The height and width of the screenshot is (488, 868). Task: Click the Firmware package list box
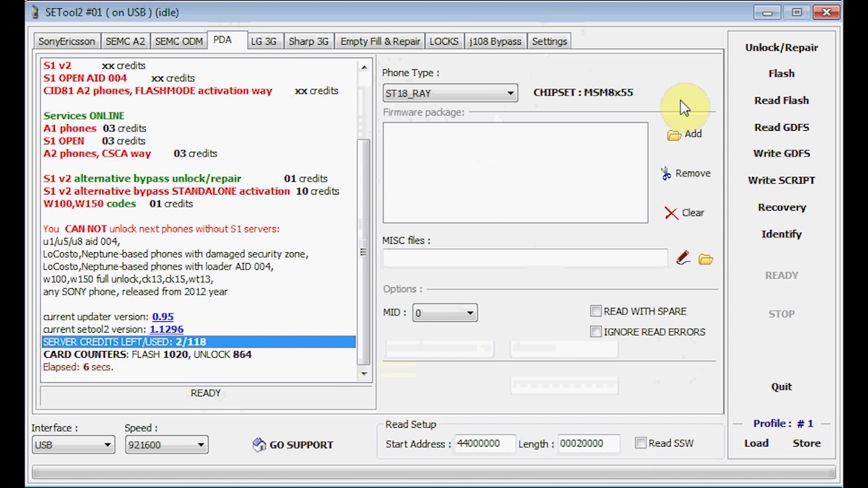click(x=515, y=173)
